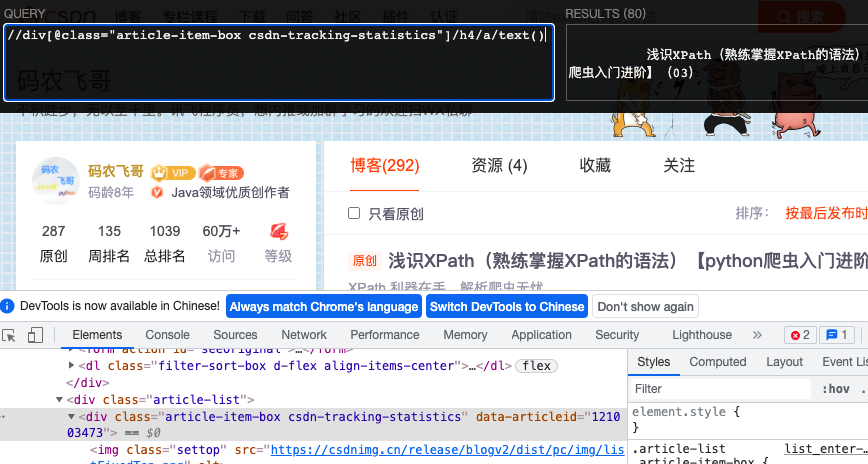
Task: Click the Java领域优质创作者 badge icon
Action: (157, 192)
